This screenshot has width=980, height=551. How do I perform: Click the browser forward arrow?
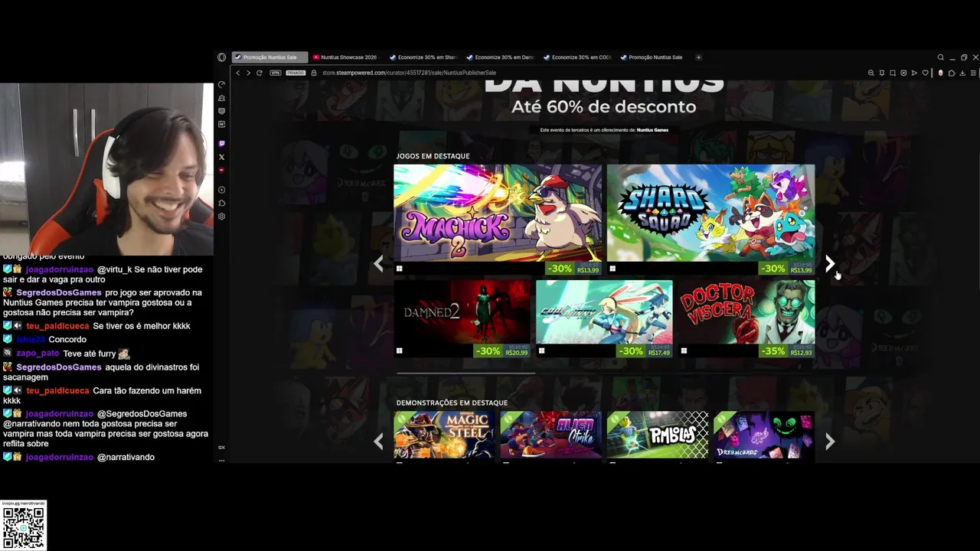tap(248, 73)
